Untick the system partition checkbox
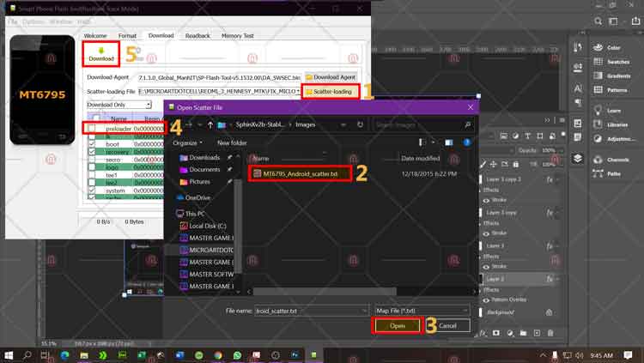644x363 pixels. click(92, 191)
